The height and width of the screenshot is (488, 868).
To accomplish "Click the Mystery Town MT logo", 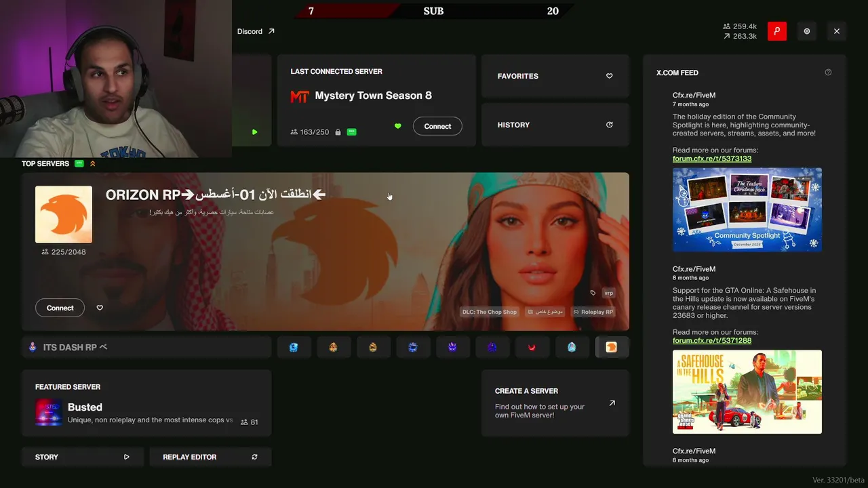I will tap(300, 96).
